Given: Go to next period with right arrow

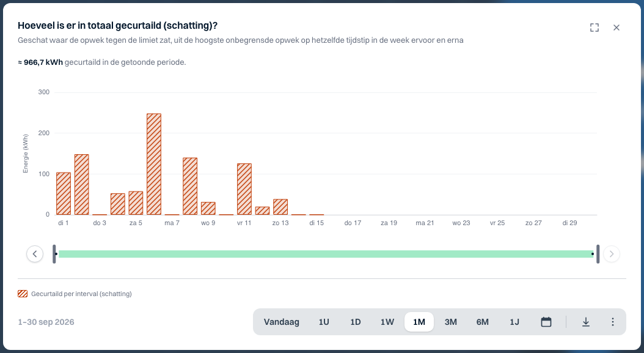Looking at the screenshot, I should coord(612,254).
